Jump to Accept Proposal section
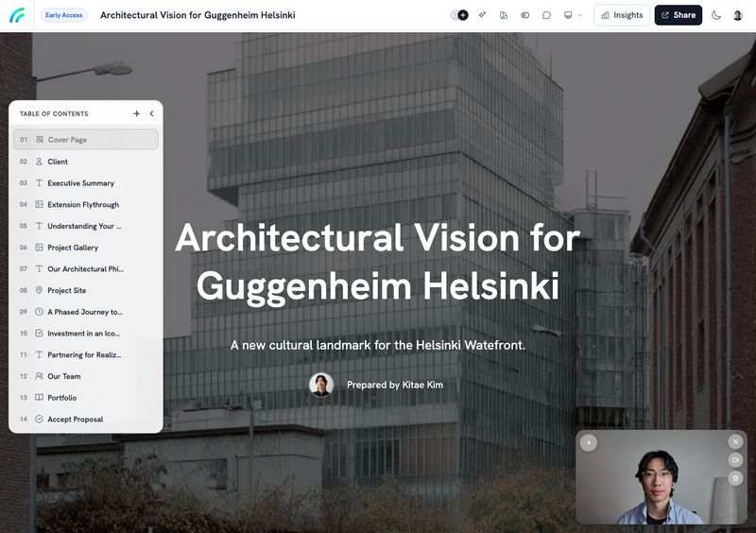Viewport: 756px width, 533px height. click(75, 420)
